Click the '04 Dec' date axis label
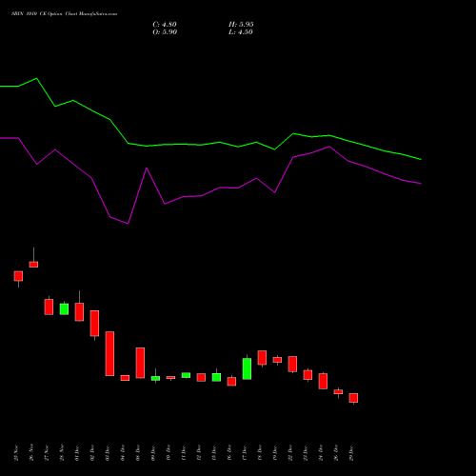 click(x=123, y=453)
